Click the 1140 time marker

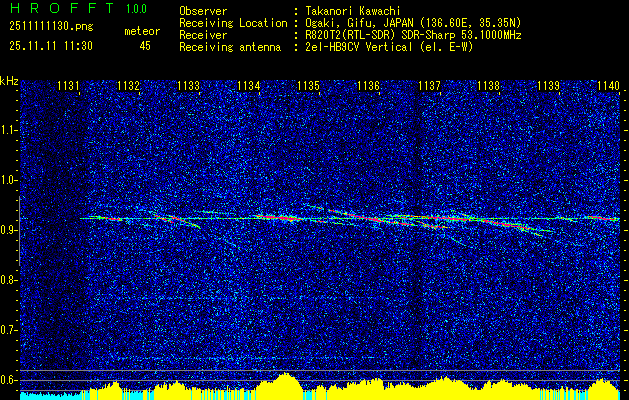609,86
